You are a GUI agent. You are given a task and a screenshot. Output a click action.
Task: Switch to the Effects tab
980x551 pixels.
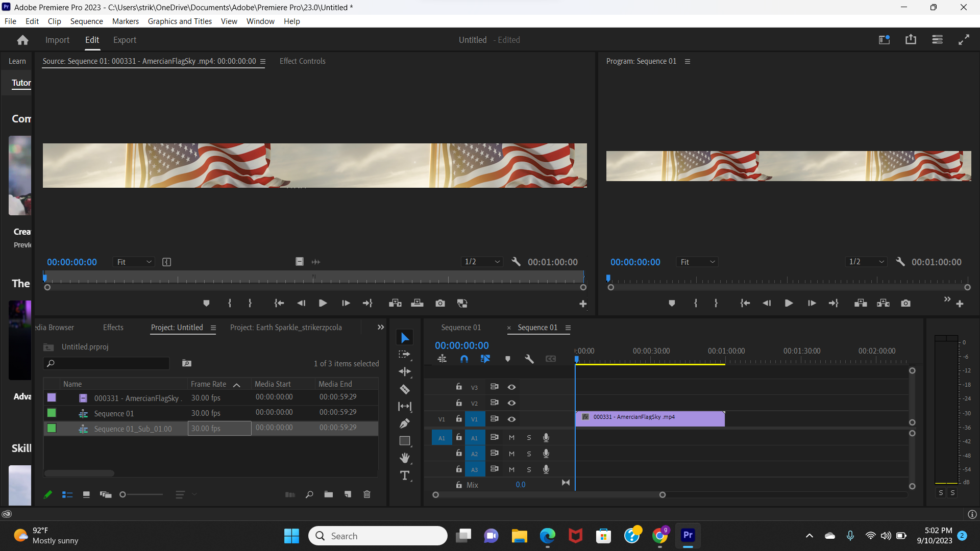[x=112, y=327]
